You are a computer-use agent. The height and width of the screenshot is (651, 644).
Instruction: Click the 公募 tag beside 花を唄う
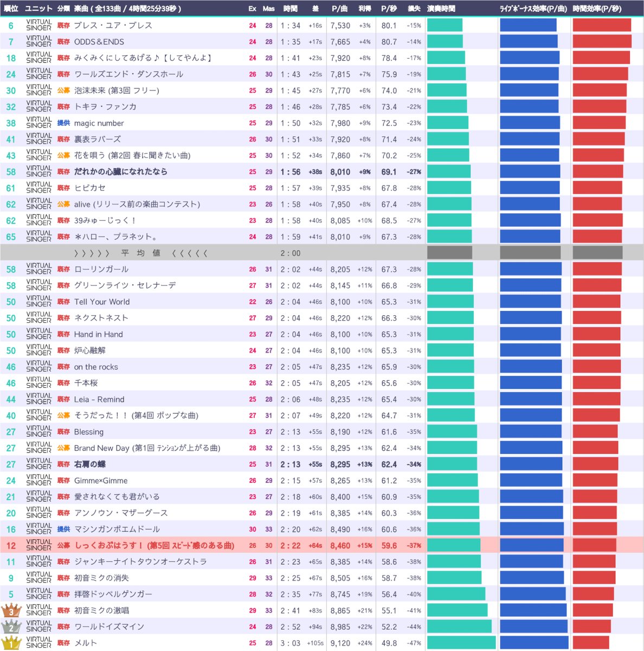click(64, 156)
